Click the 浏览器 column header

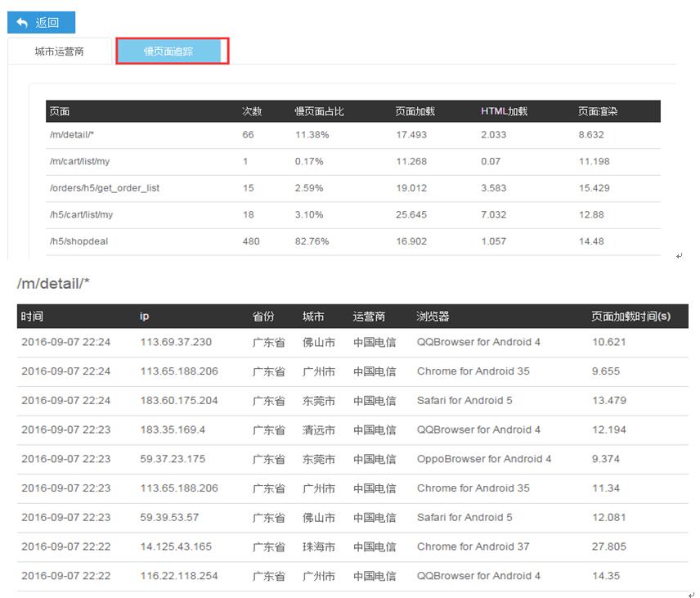coord(433,317)
